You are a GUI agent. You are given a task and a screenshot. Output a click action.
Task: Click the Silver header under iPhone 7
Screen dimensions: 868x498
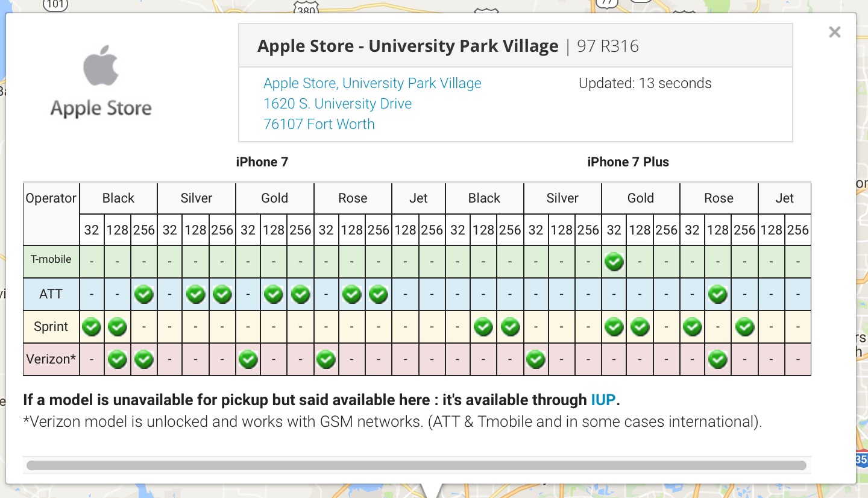click(x=197, y=198)
